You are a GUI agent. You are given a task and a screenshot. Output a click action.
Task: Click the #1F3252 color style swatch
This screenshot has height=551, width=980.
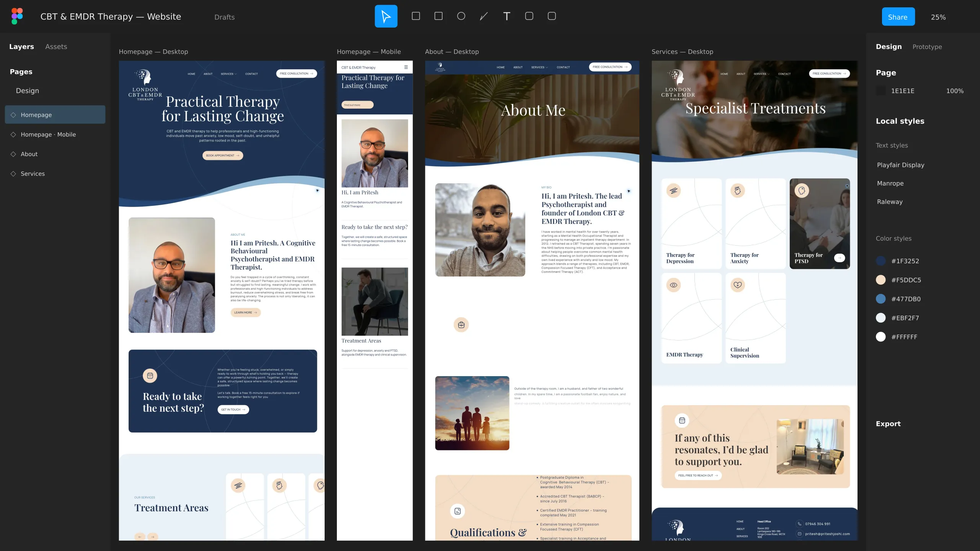click(x=881, y=261)
